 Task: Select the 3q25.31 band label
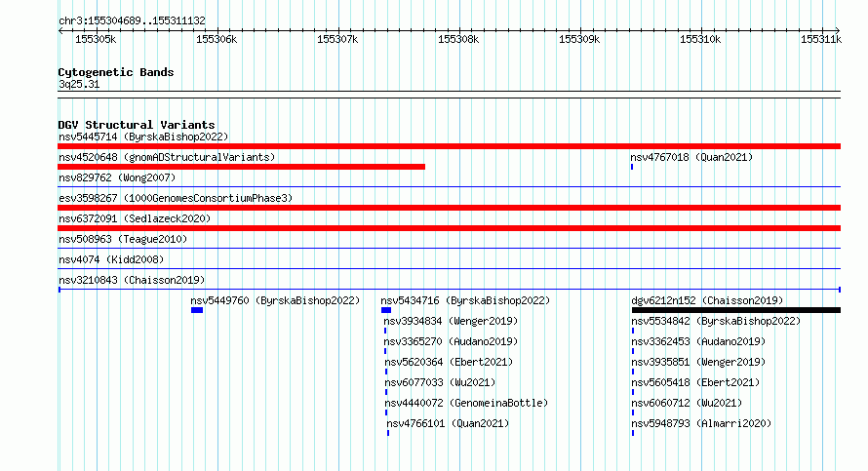79,84
